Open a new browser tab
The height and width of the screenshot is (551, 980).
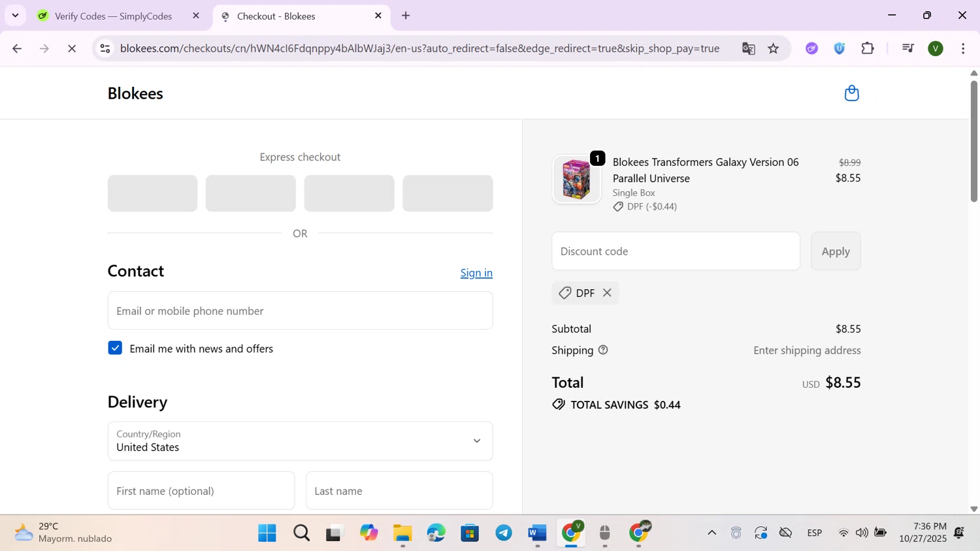click(406, 16)
